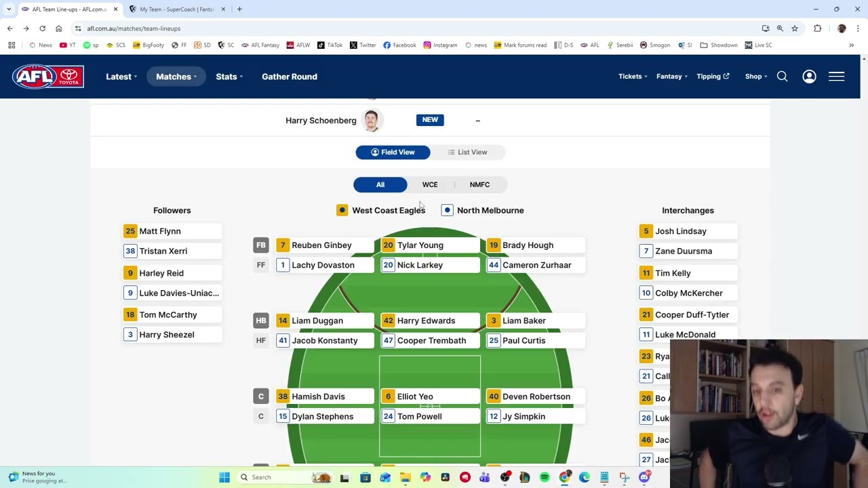Open Nick Larkey's player entry
868x488 pixels.
[x=430, y=265]
